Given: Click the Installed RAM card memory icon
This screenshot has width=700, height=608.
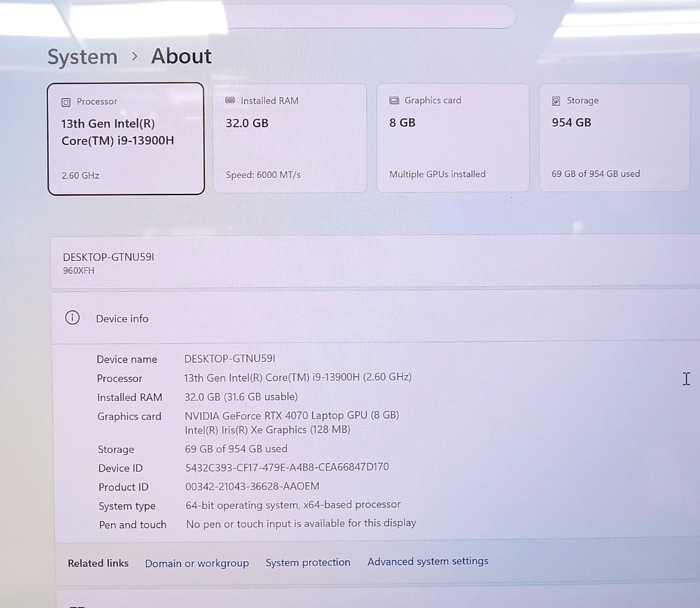Looking at the screenshot, I should tap(230, 100).
